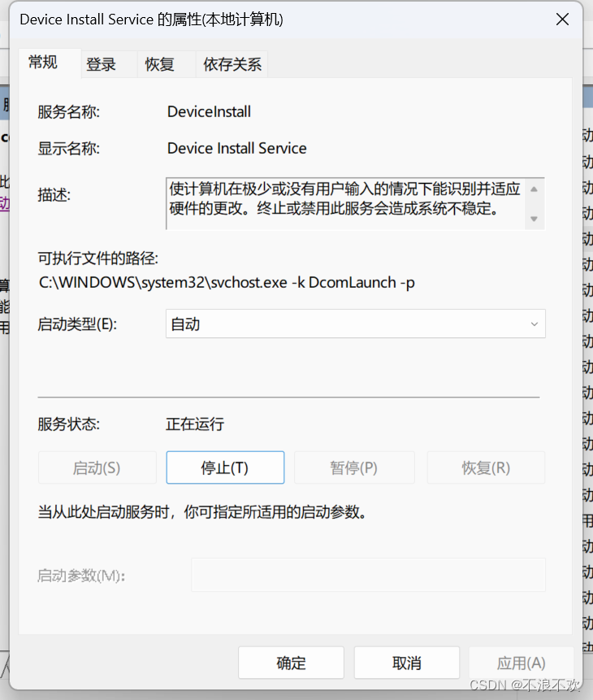Screen dimensions: 593x700
Task: Click the 服务名称 label
Action: pyautogui.click(x=69, y=111)
